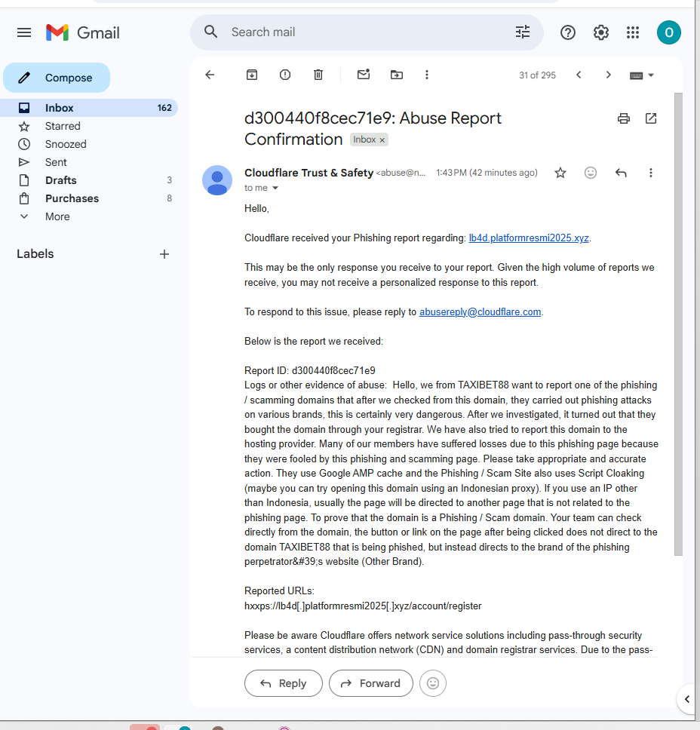The width and height of the screenshot is (700, 730).
Task: Open the main menu hamburger icon
Action: pos(24,32)
